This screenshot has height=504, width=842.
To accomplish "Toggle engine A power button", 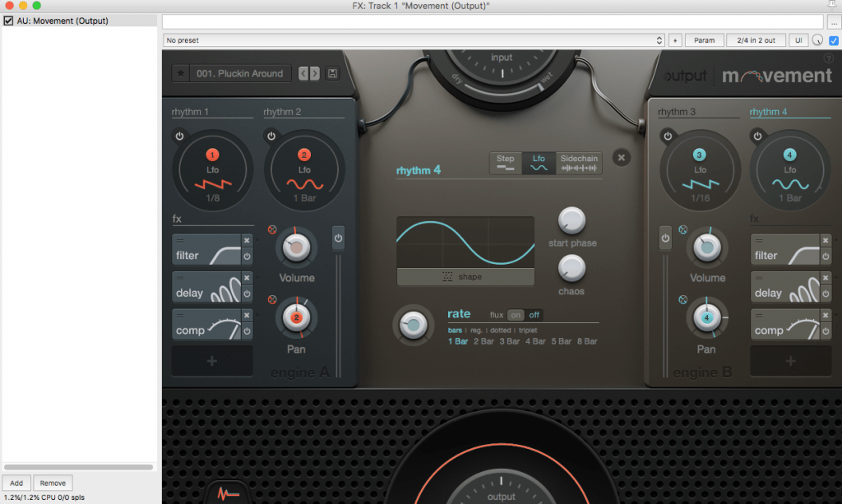I will [x=338, y=238].
